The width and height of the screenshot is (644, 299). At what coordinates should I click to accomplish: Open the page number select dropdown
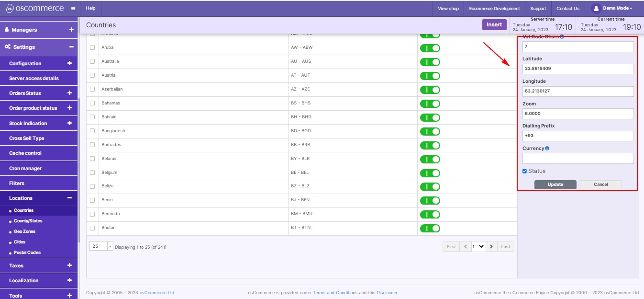(x=478, y=247)
